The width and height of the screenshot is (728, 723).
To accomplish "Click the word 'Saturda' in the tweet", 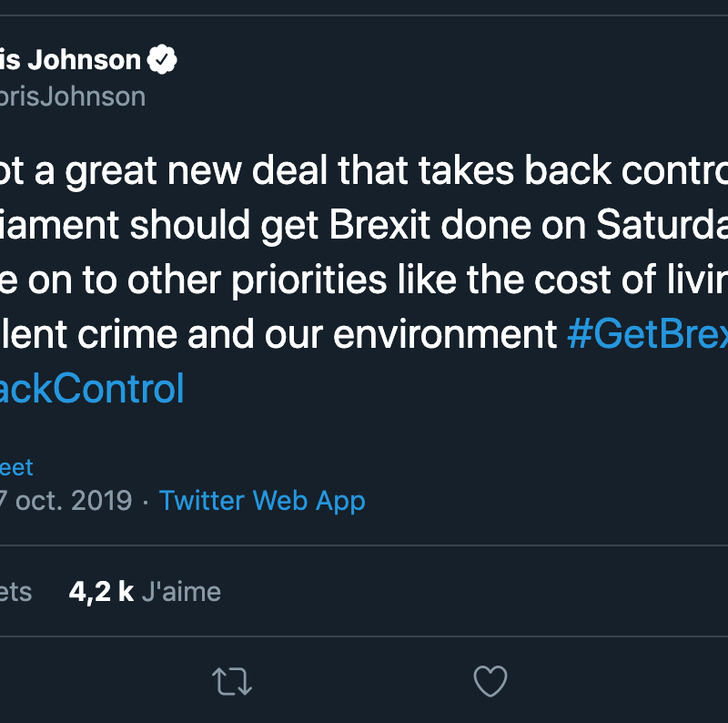I will click(x=651, y=227).
